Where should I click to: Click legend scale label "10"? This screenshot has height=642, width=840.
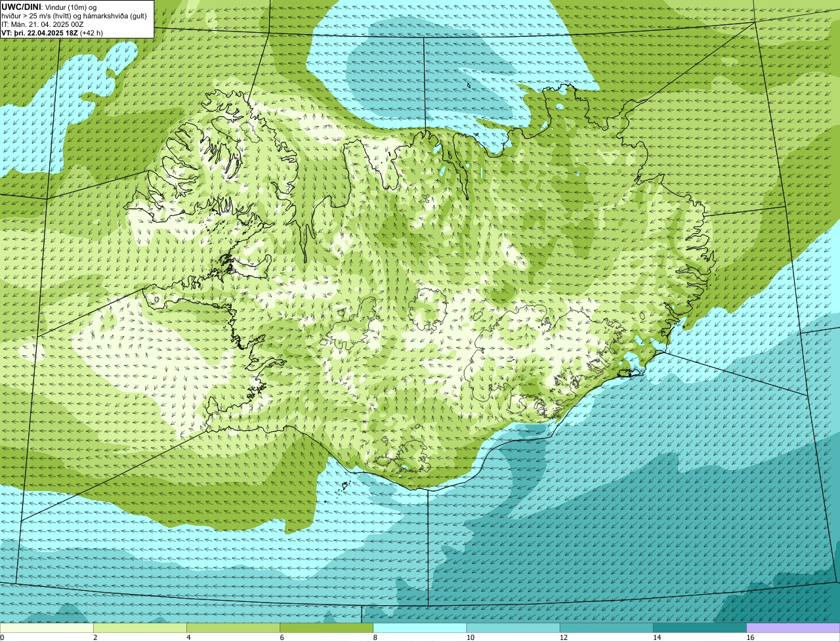tap(470, 637)
